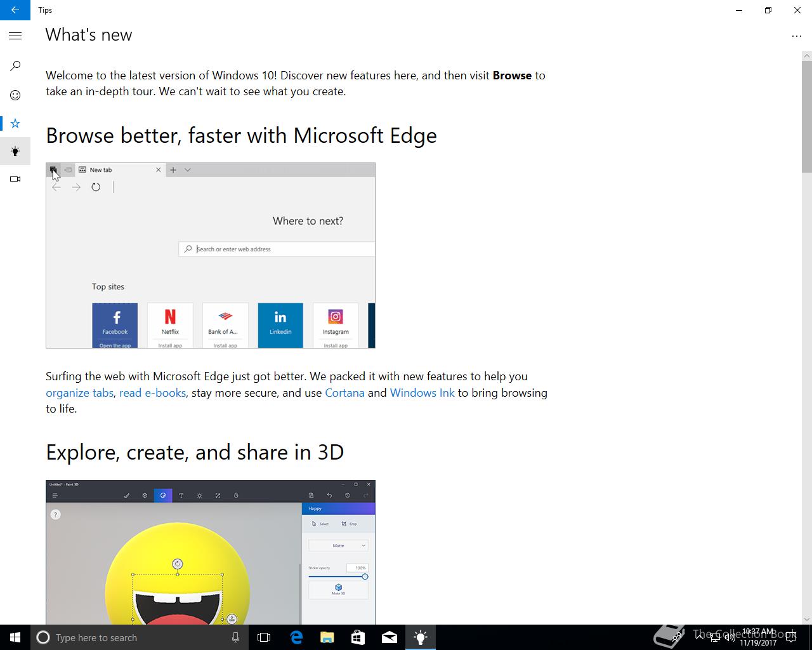Launch Microsoft Edge from the taskbar

click(296, 637)
